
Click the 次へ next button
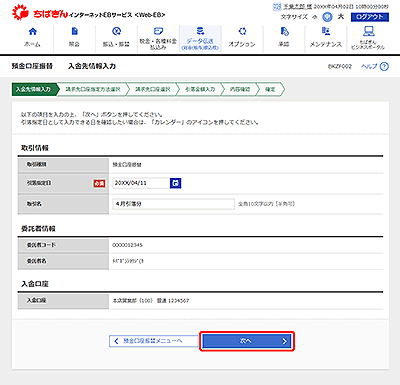point(247,341)
